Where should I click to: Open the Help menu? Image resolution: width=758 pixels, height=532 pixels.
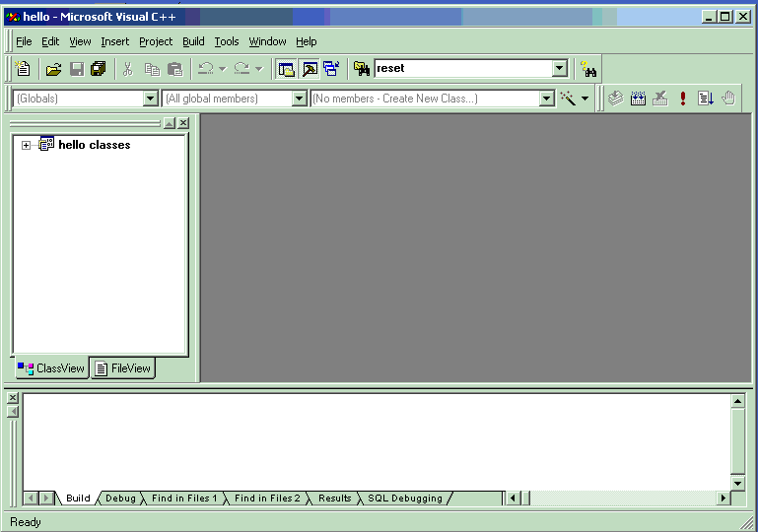point(307,41)
